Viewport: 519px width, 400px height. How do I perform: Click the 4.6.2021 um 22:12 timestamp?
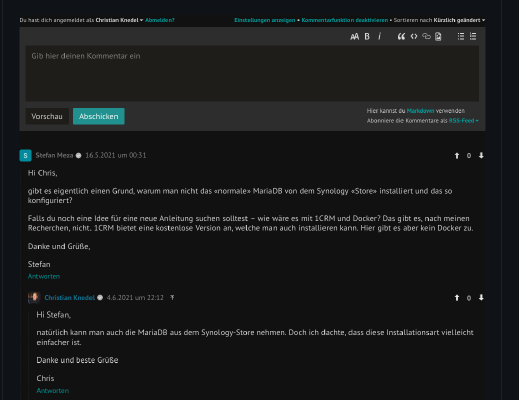(x=135, y=298)
